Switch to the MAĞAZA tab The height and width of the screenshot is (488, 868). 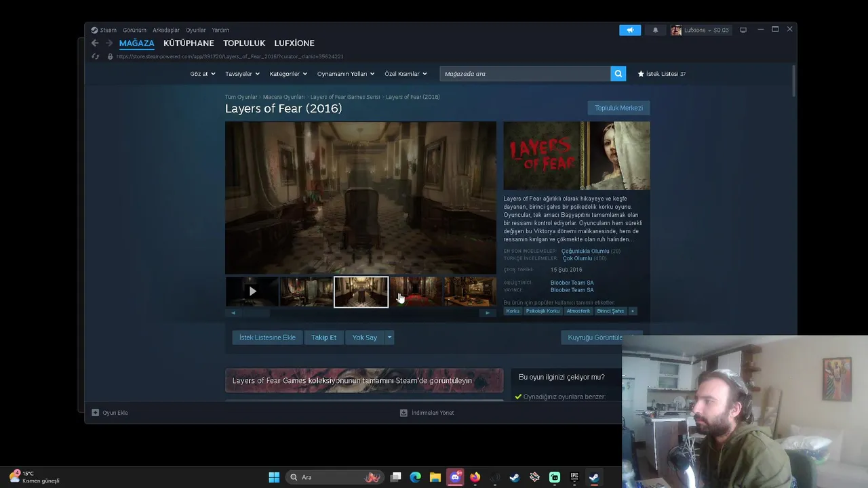pos(137,43)
